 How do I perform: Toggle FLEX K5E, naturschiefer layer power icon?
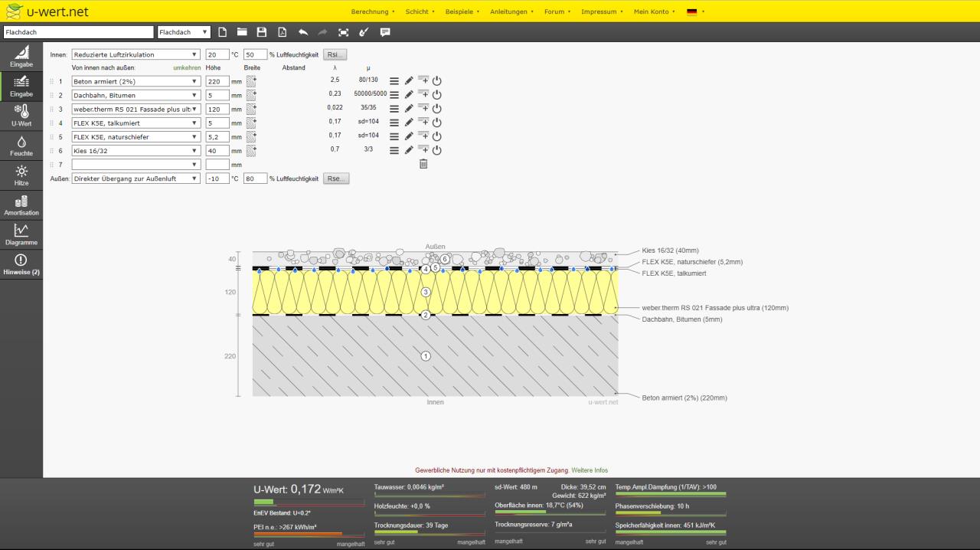437,136
